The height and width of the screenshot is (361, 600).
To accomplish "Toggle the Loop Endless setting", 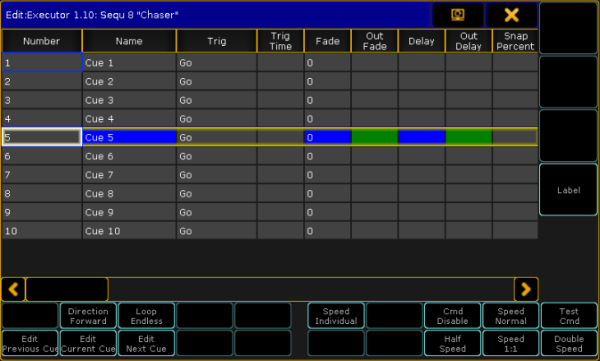I will coord(146,316).
